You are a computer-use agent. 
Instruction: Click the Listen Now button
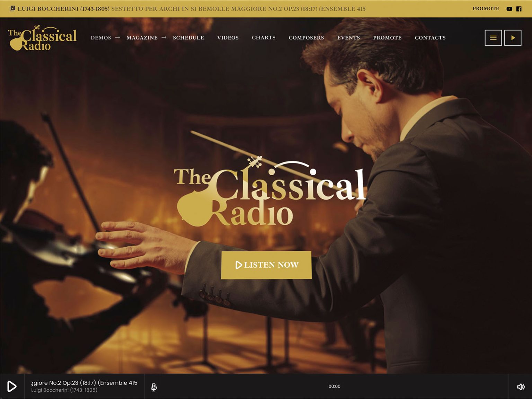coord(266,265)
